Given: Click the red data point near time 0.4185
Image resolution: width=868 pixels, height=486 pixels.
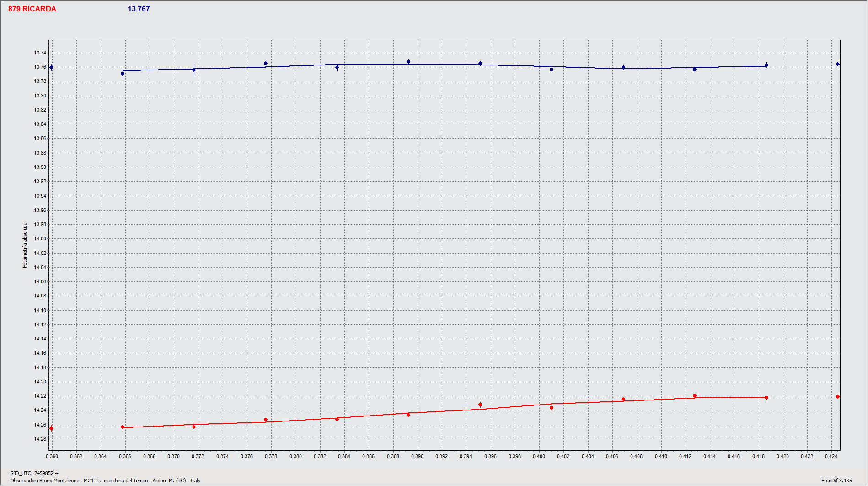Looking at the screenshot, I should 766,398.
